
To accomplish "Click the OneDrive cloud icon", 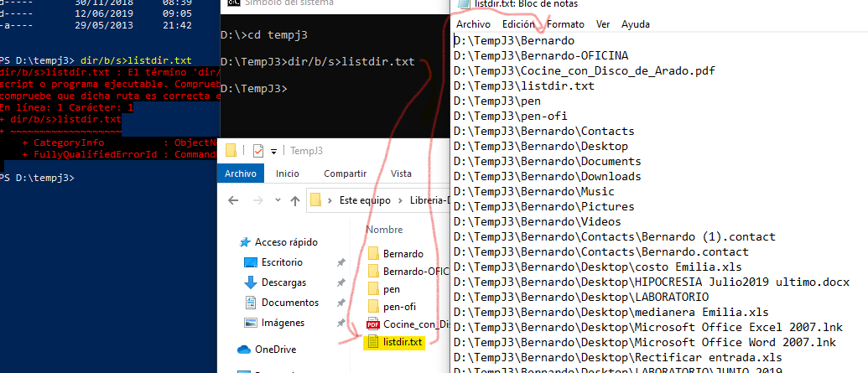I will [x=244, y=350].
